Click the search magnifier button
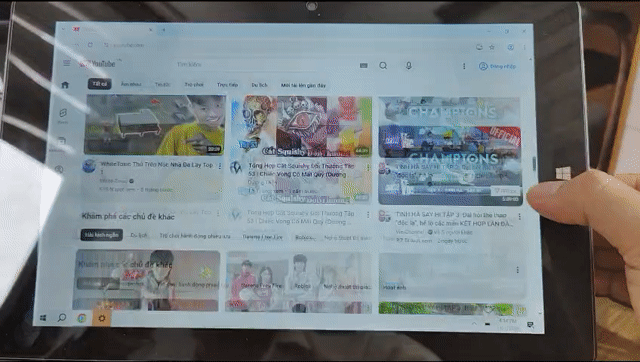The height and width of the screenshot is (362, 640). pyautogui.click(x=383, y=65)
